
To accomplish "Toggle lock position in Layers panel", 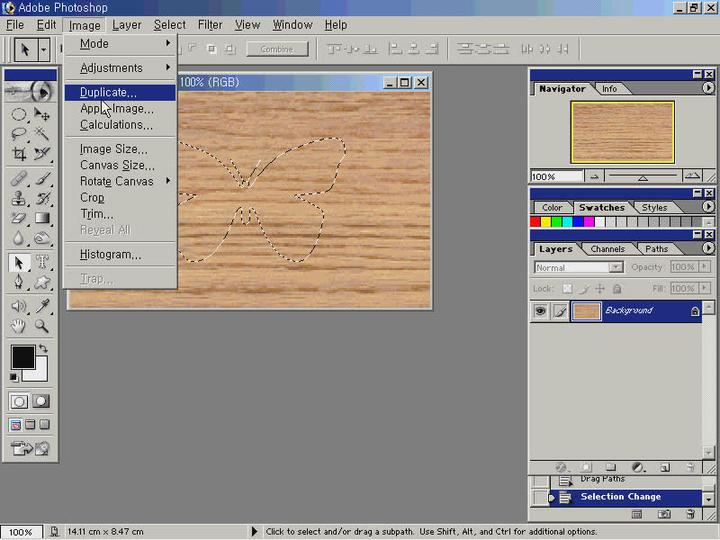I will coord(600,289).
